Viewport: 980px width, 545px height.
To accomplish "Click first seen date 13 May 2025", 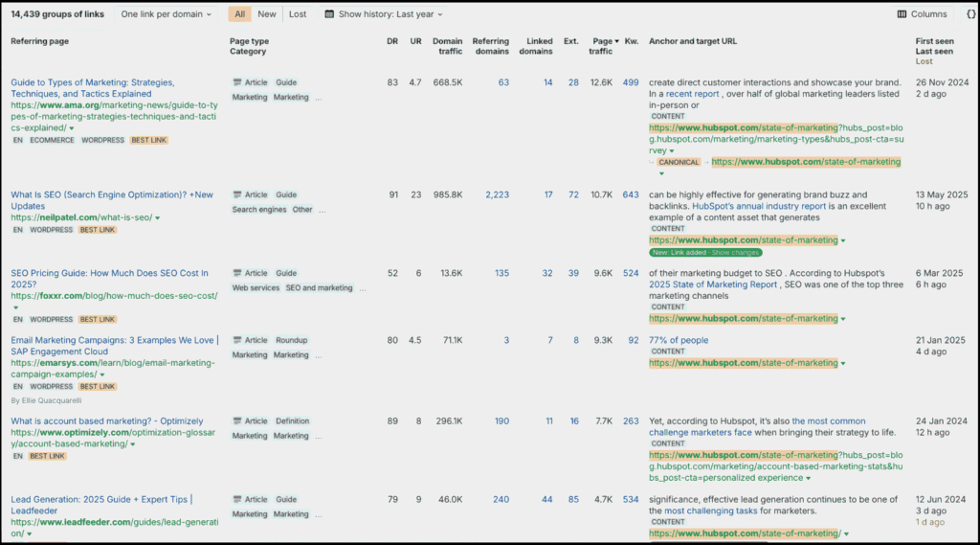I will tap(942, 194).
